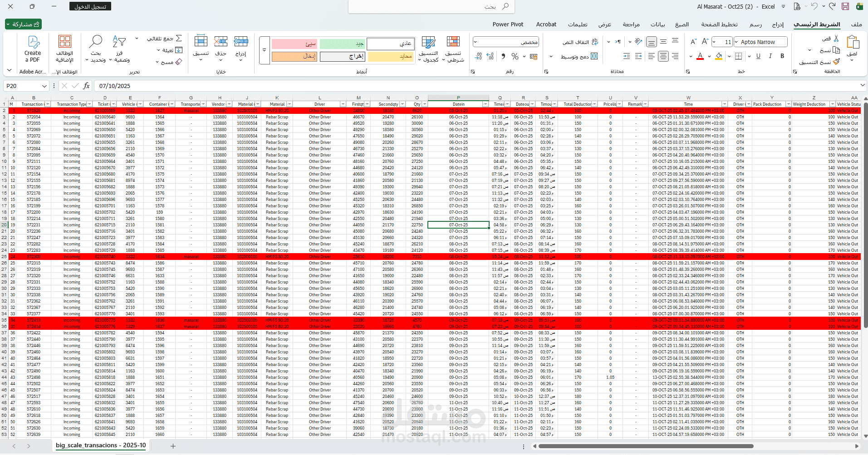Click the Decrease Decimal icon
This screenshot has height=455, width=868.
click(x=479, y=56)
